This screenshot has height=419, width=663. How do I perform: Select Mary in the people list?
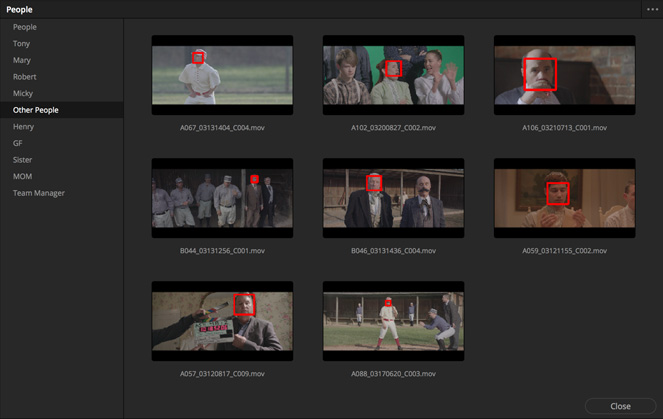pyautogui.click(x=22, y=60)
